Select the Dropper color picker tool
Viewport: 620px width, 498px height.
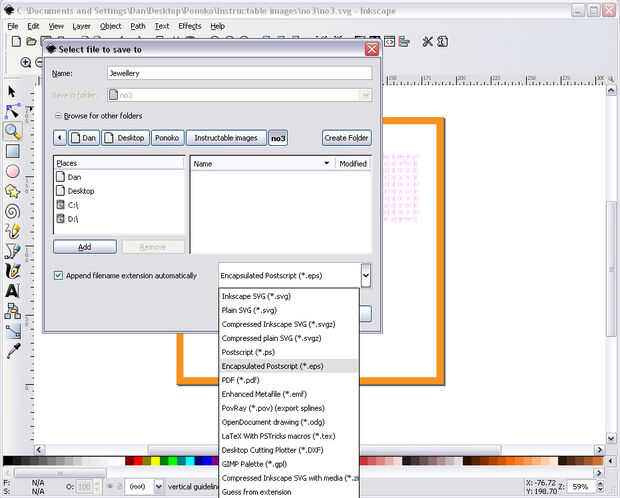pyautogui.click(x=13, y=350)
